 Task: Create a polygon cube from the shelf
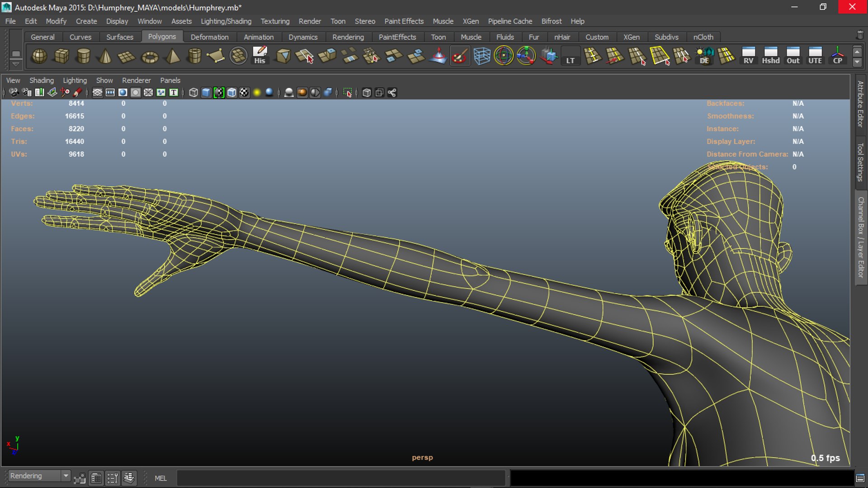point(61,56)
